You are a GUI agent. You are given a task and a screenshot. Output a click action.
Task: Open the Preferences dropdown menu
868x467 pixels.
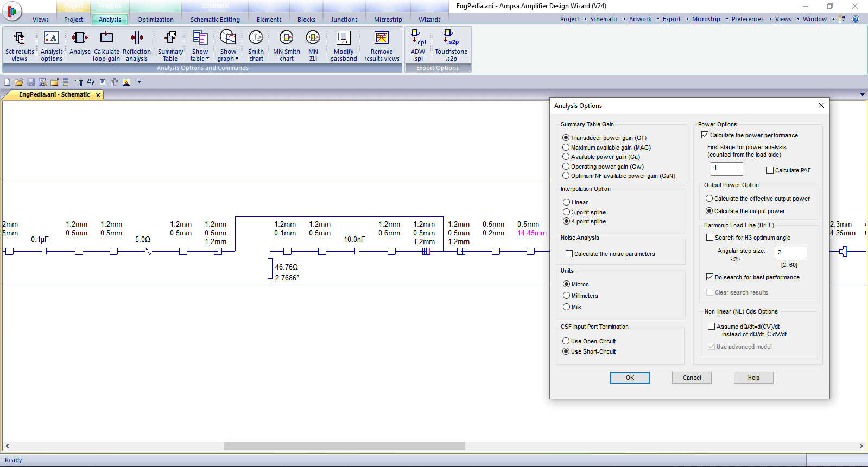point(770,19)
